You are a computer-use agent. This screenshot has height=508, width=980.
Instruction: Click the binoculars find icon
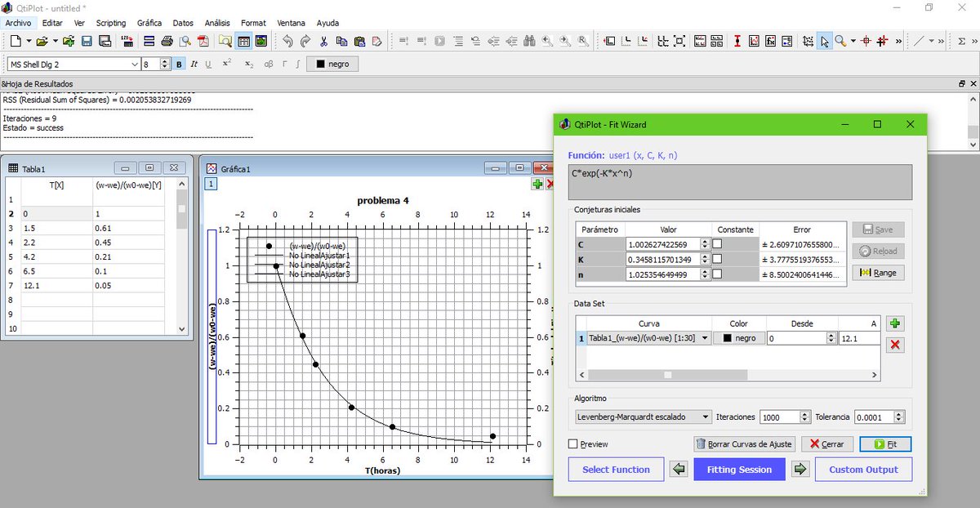529,41
